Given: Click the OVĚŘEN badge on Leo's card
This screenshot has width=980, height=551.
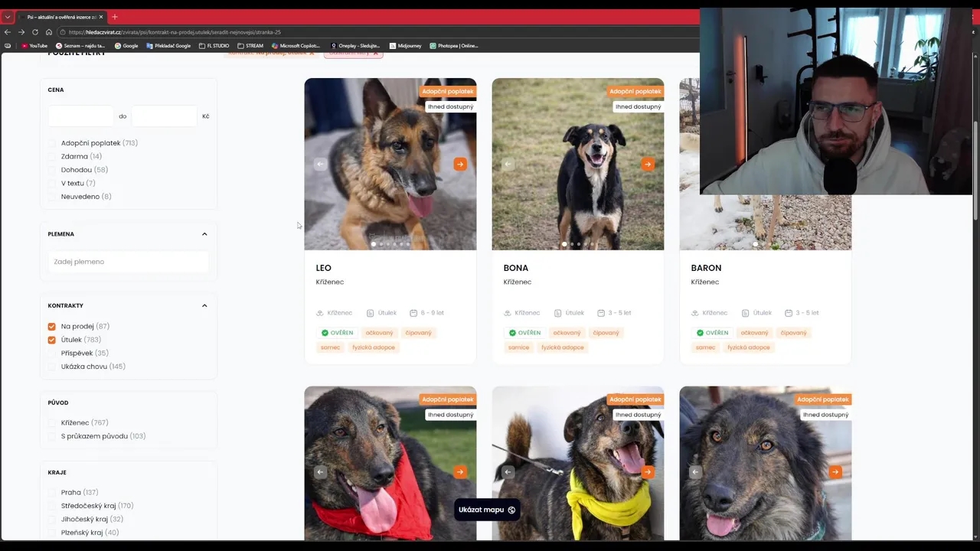Looking at the screenshot, I should pyautogui.click(x=338, y=333).
